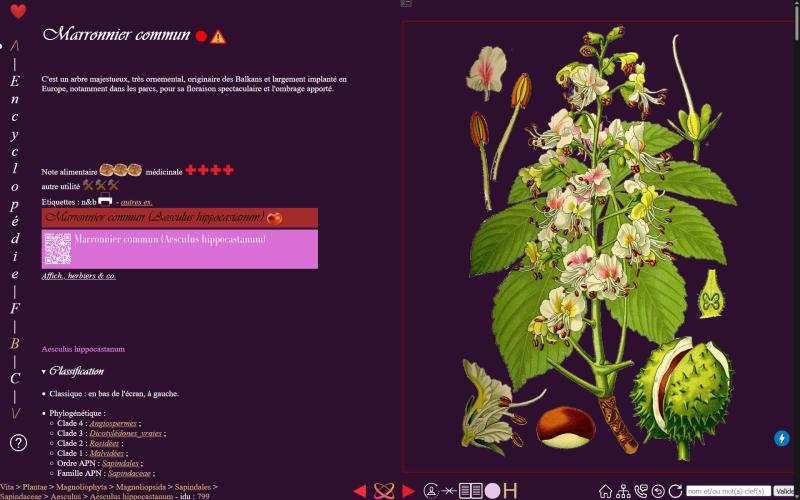Viewport: 800px width, 500px height.
Task: Click the tomato icon on the red label
Action: click(x=274, y=218)
